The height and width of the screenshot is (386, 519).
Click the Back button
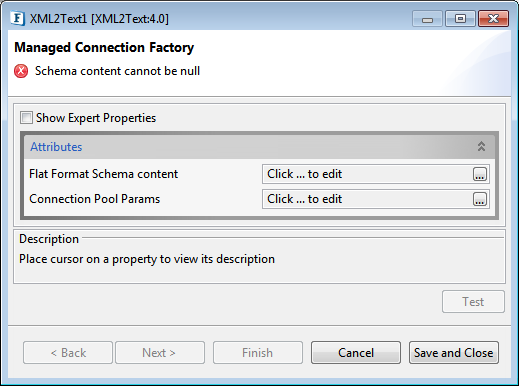tap(68, 353)
